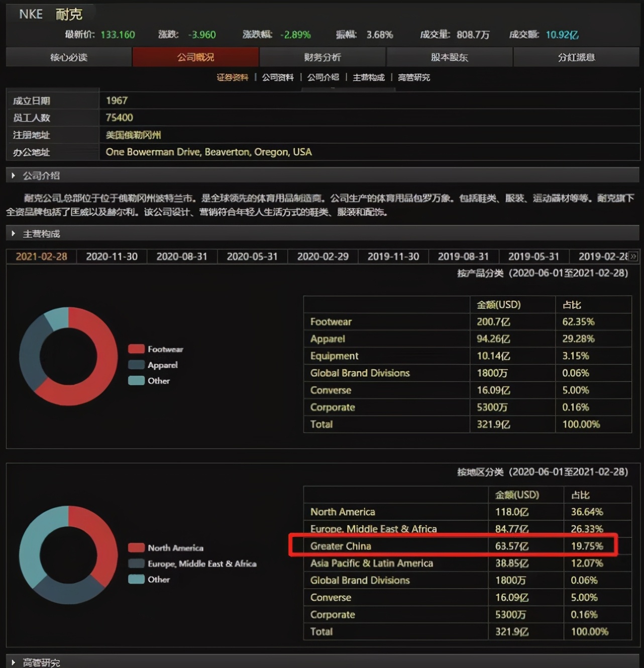
Task: Open the 2019-05-31 report period tab
Action: coord(533,257)
